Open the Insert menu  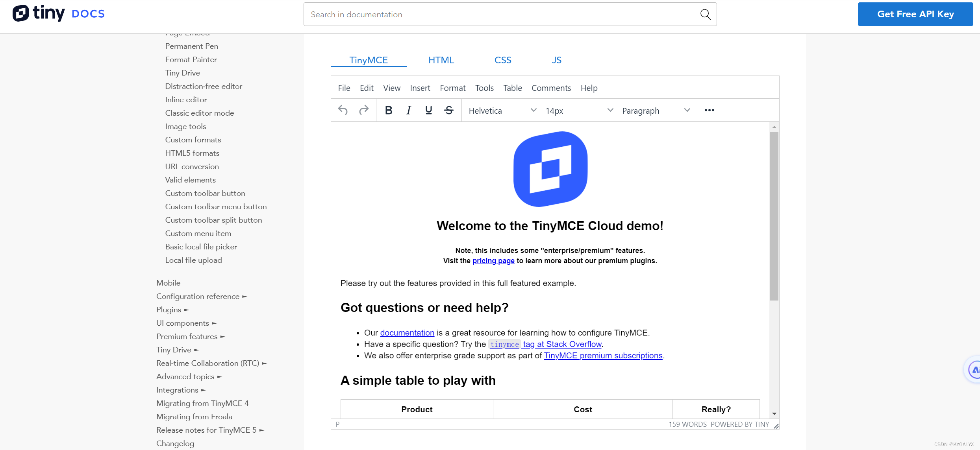(420, 88)
